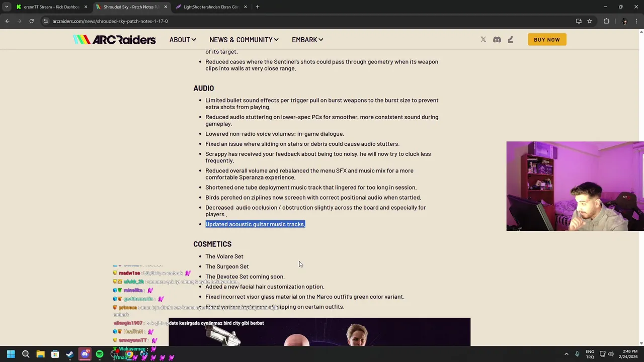
Task: Click highlighted 'Updated acoustic guitar music tracks.'
Action: click(x=255, y=224)
